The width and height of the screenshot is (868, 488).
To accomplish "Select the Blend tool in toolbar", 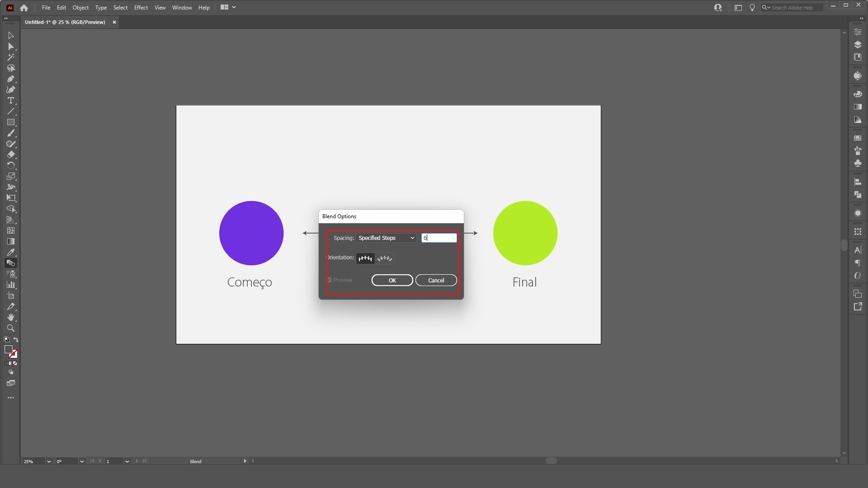I will tap(11, 263).
